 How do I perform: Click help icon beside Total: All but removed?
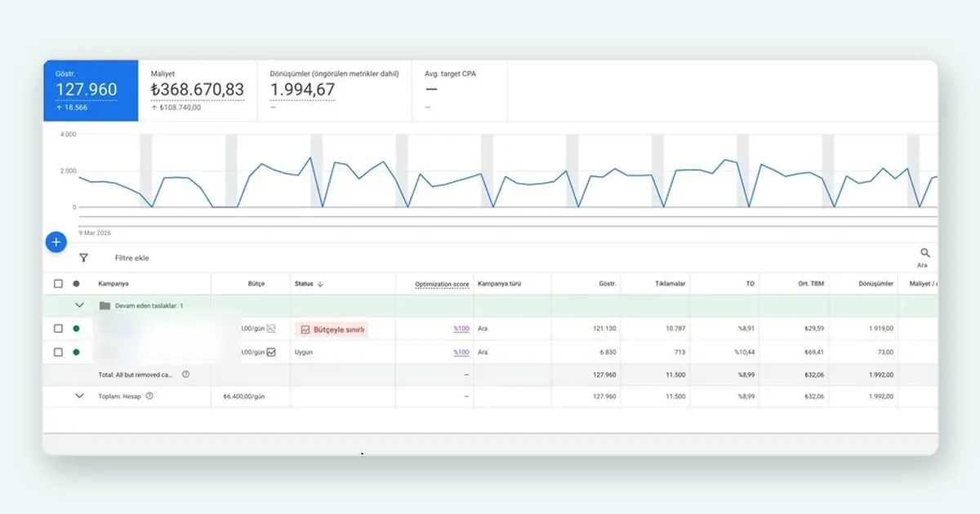[x=185, y=374]
